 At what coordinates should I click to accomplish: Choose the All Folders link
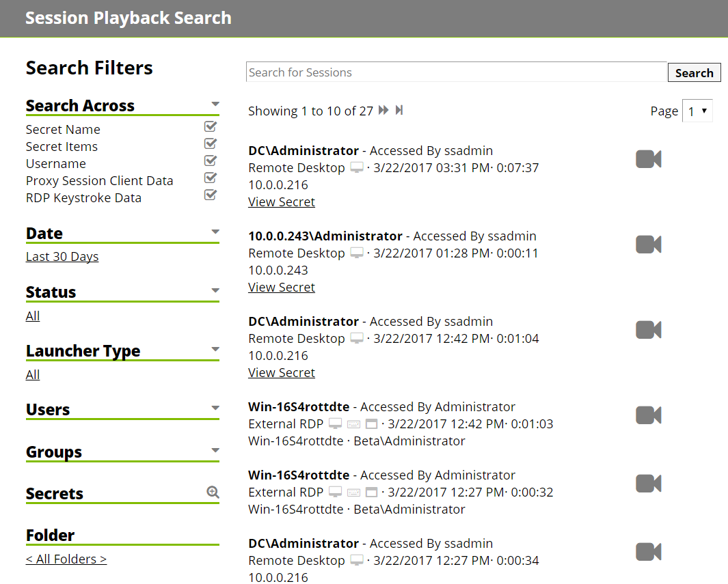point(66,559)
